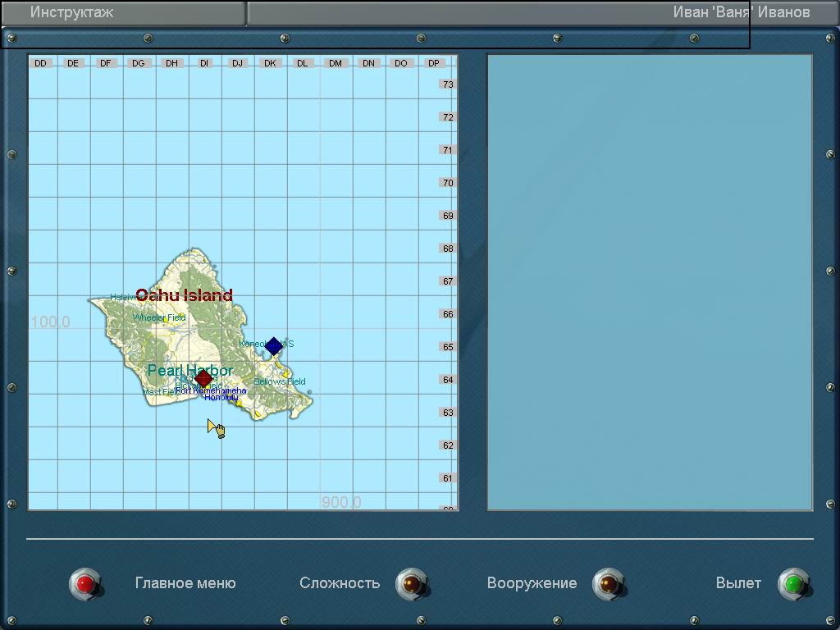The image size is (840, 630).
Task: Click the Инструктаж title tab
Action: [72, 12]
